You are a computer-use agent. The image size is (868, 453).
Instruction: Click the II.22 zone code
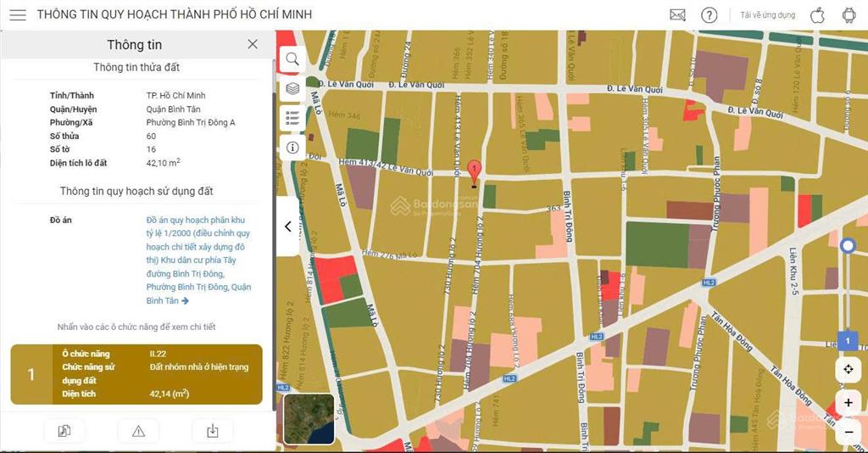pyautogui.click(x=158, y=353)
